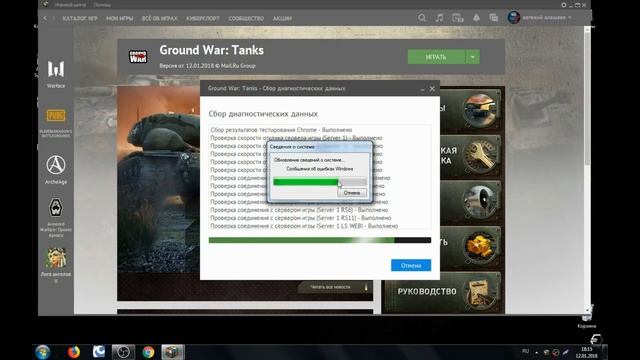Expand the user account dropdown
640x360 pixels.
coord(570,18)
